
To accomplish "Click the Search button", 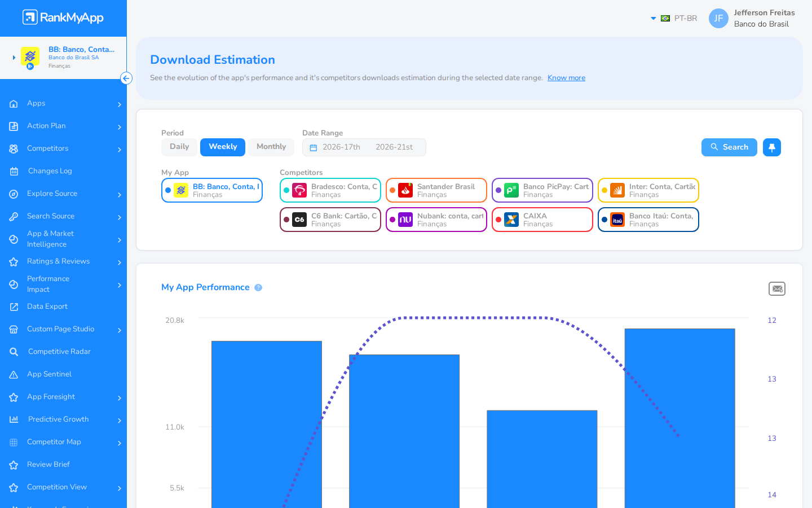I will [x=729, y=147].
